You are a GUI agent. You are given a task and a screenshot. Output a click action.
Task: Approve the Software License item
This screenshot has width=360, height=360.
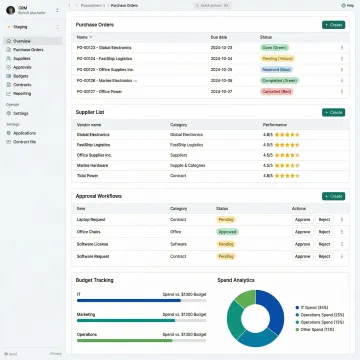pyautogui.click(x=303, y=244)
